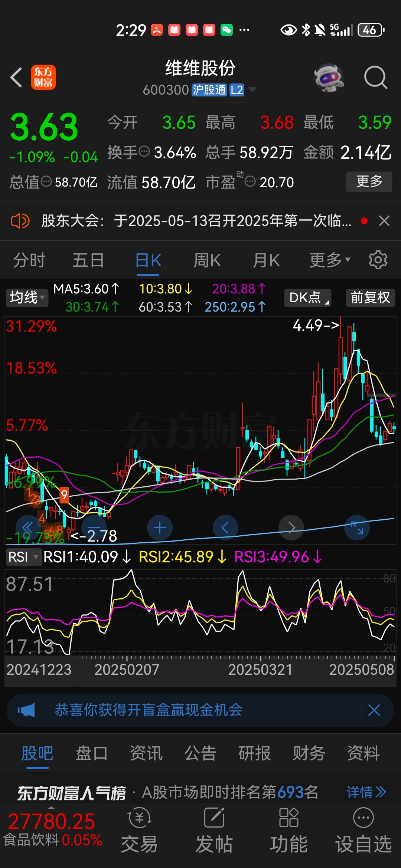
Task: Open 市盈 info icon
Action: (x=250, y=182)
